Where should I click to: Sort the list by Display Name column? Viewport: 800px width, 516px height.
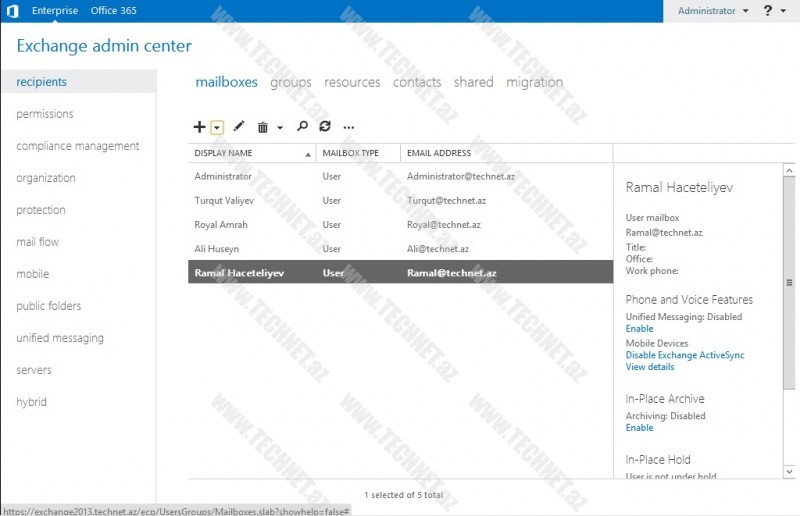(x=250, y=153)
